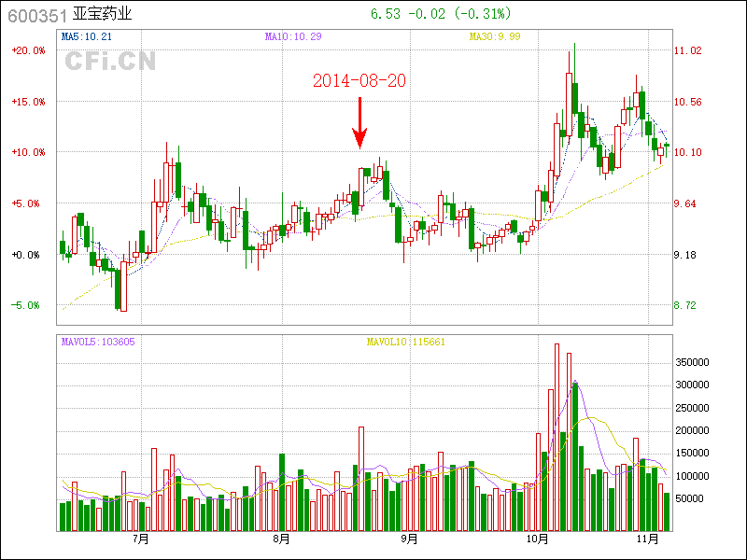Click the 50000 volume axis label
747x560 pixels.
(690, 498)
